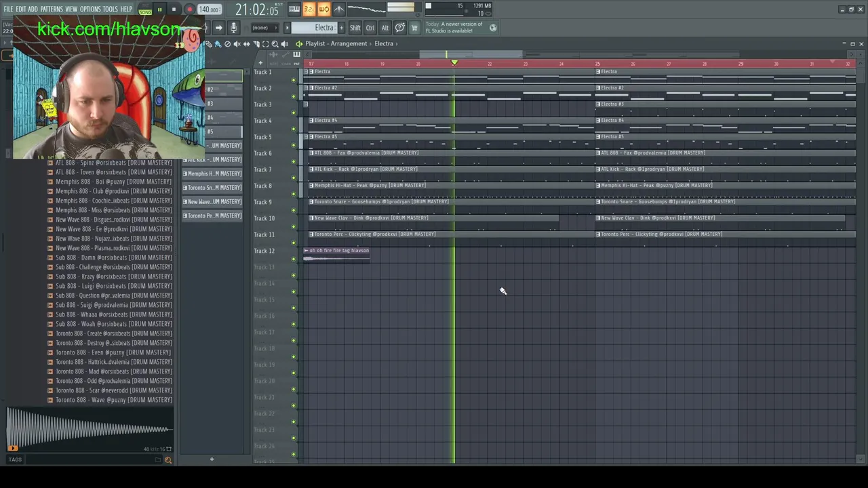Select the Zoom magnifier tool in Playlist
This screenshot has width=868, height=488.
click(x=275, y=44)
